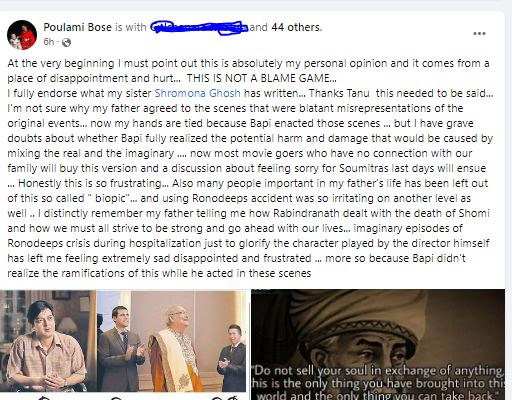Image resolution: width=512 pixels, height=400 pixels.
Task: Open the three-dot post options menu
Action: pyautogui.click(x=479, y=34)
